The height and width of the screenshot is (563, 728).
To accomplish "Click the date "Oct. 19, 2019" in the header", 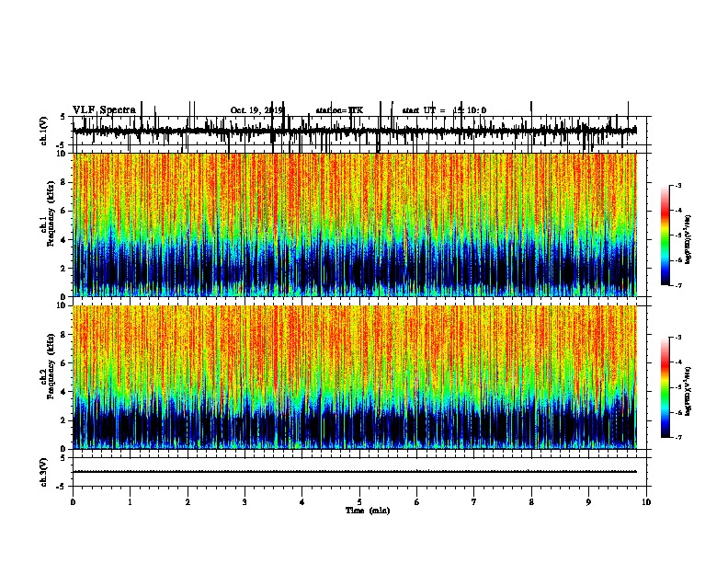I will (x=256, y=110).
